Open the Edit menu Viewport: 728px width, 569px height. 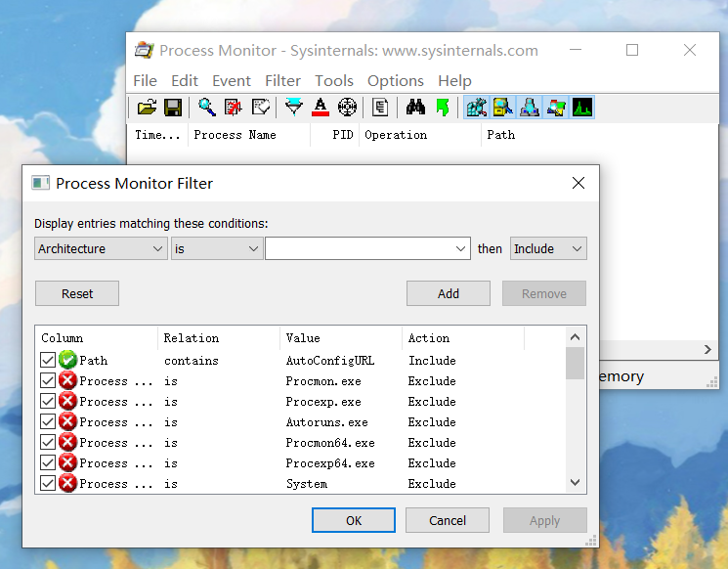coord(185,81)
